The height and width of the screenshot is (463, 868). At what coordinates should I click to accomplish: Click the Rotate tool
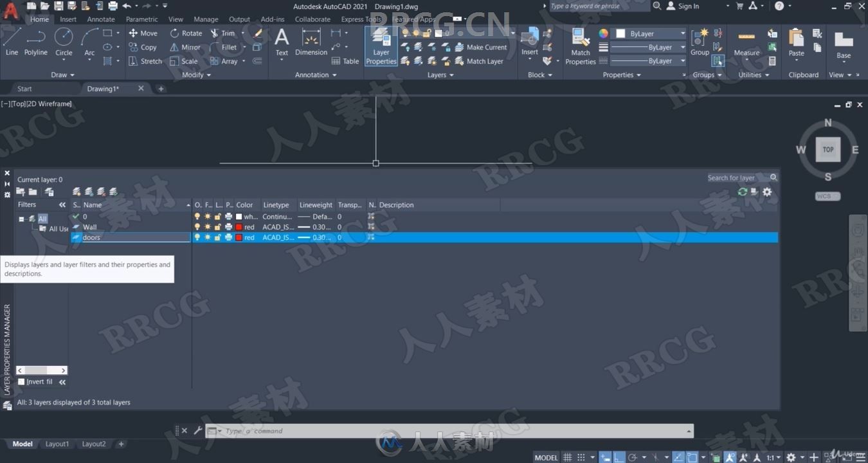[186, 33]
